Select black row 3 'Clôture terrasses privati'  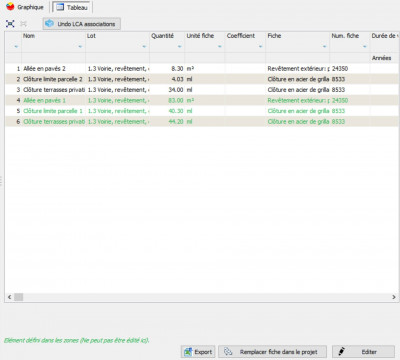point(201,90)
